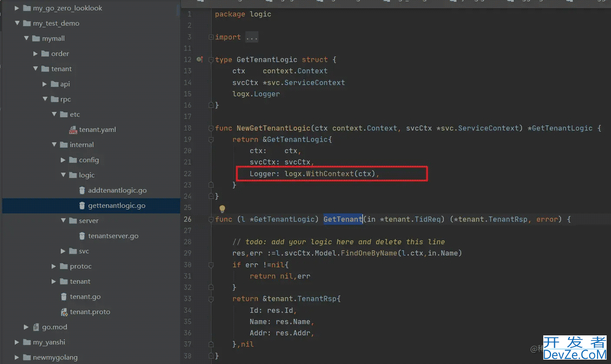Click the tenant.yaml YML file icon
Image resolution: width=611 pixels, height=364 pixels.
click(73, 130)
